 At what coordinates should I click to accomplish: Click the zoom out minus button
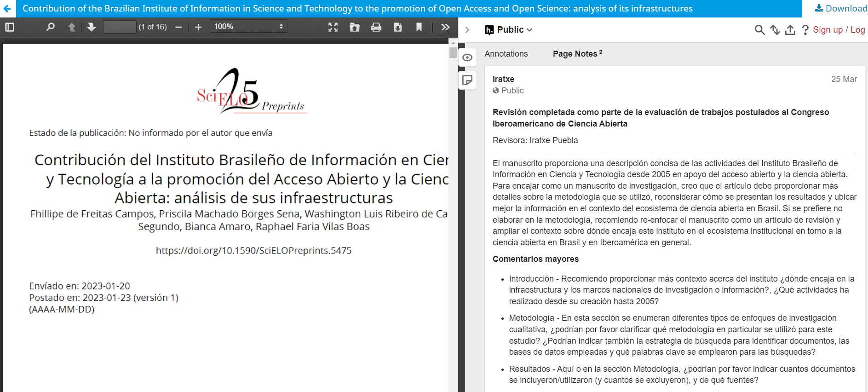[x=178, y=27]
